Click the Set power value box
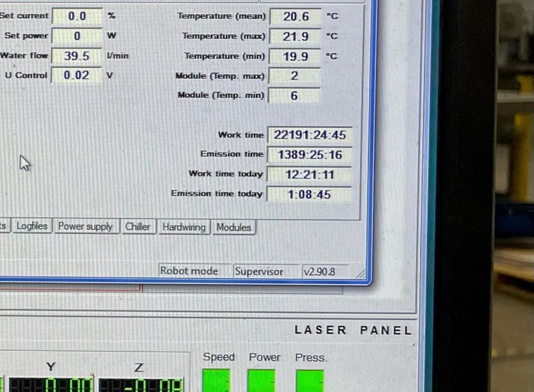This screenshot has width=534, height=392. (78, 35)
